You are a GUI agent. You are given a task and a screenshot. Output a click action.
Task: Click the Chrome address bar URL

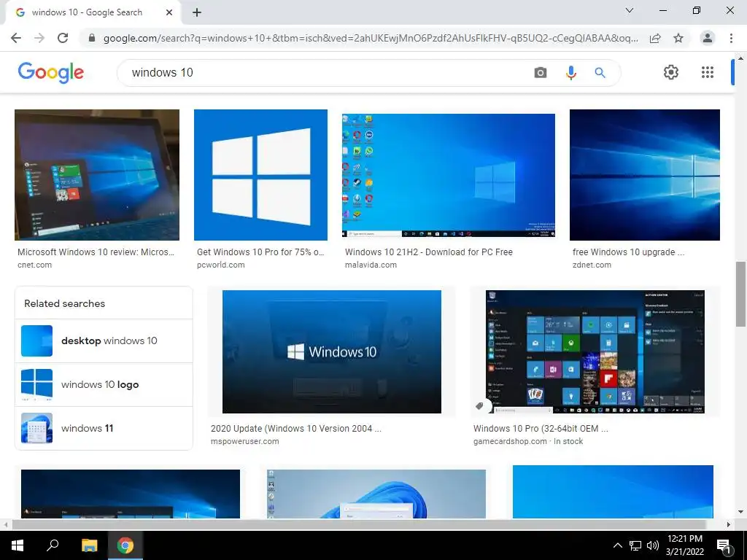(371, 38)
